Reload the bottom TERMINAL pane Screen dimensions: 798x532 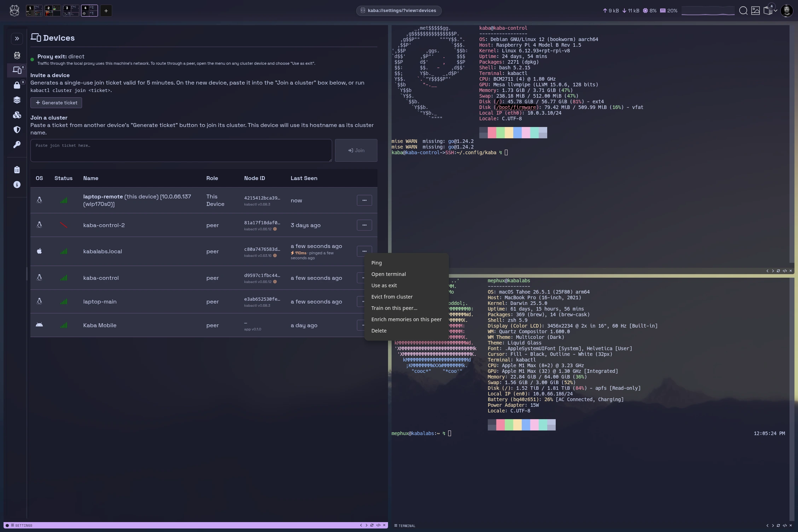[778, 526]
